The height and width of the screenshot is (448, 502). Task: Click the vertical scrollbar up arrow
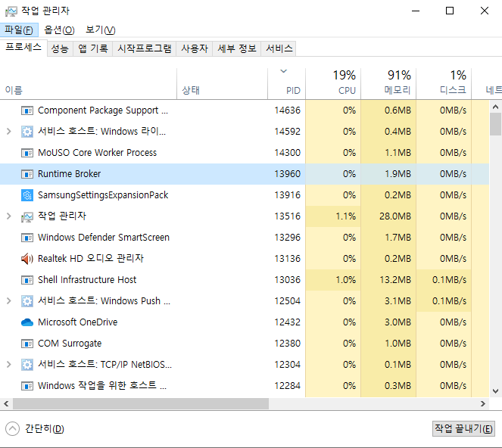point(496,107)
